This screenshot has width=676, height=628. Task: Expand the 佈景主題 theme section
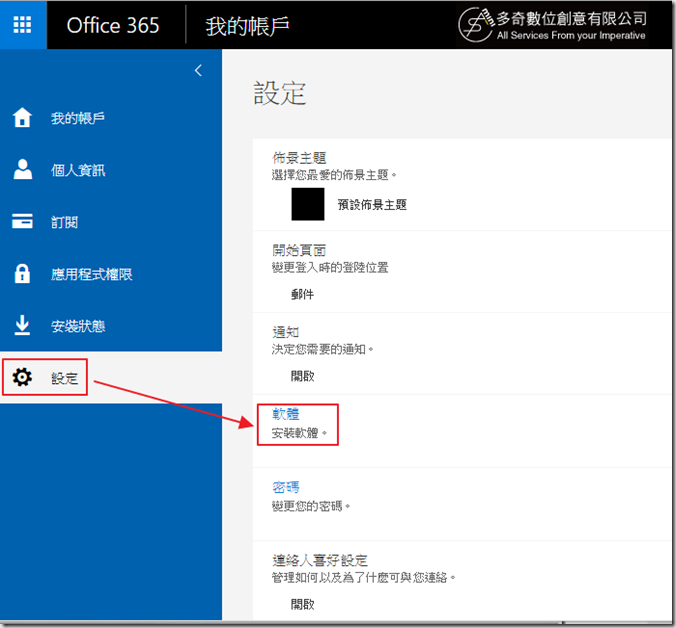pyautogui.click(x=299, y=158)
